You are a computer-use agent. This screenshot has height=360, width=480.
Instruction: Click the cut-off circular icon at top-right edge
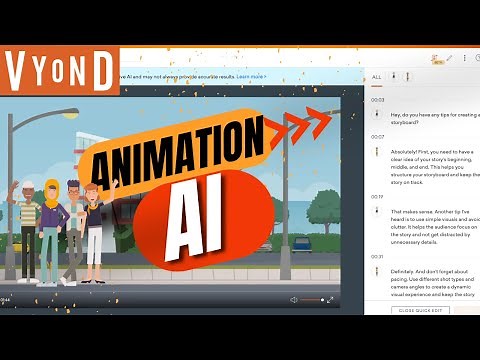tap(478, 58)
